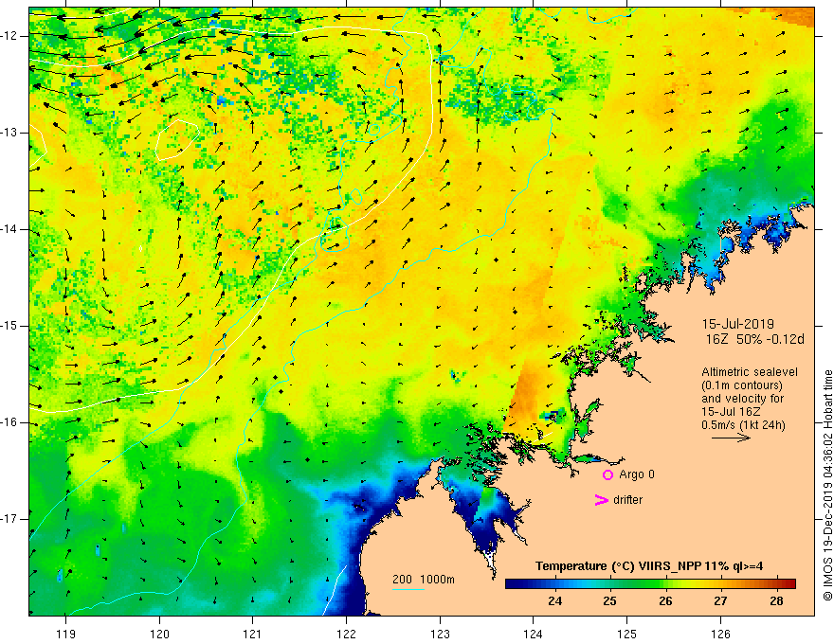Click the color bar tick label 27
Image resolution: width=834 pixels, height=644 pixels.
720,601
